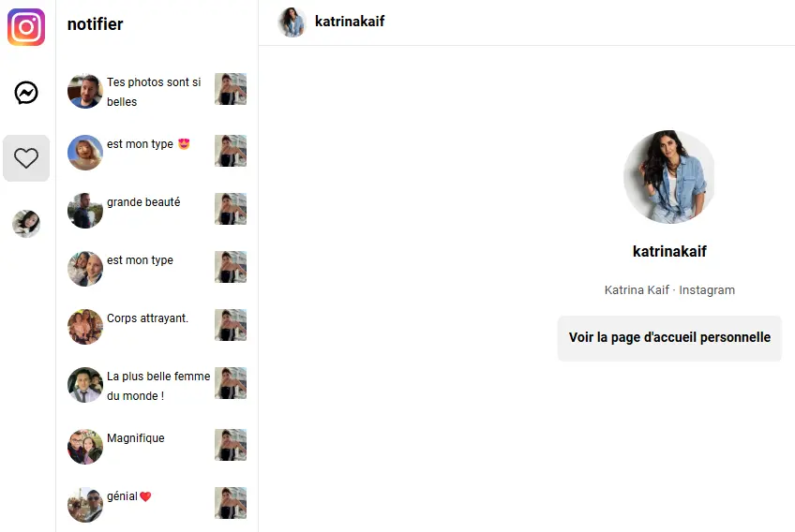Select the heart notifications icon
Image resolution: width=795 pixels, height=532 pixels.
26,158
